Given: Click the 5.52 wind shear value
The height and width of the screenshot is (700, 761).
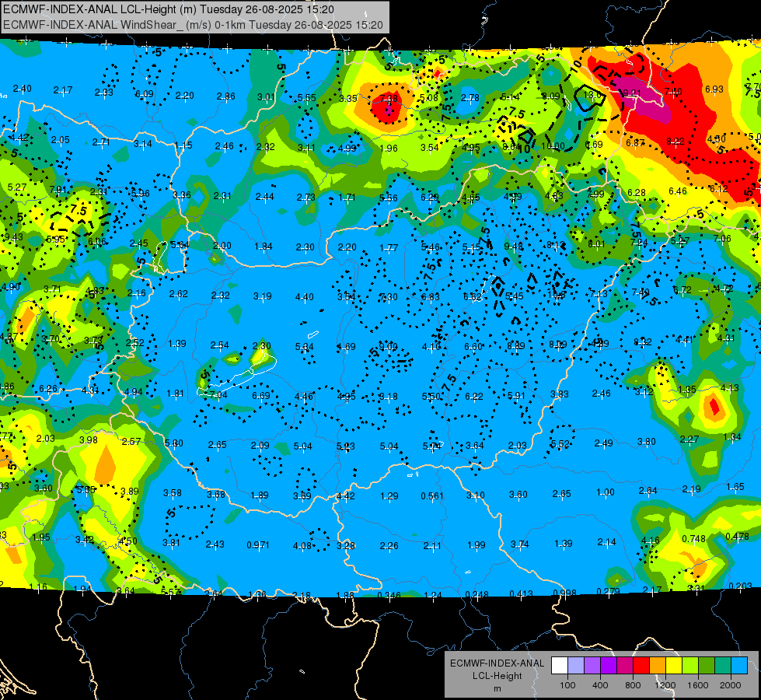Looking at the screenshot, I should [x=560, y=443].
